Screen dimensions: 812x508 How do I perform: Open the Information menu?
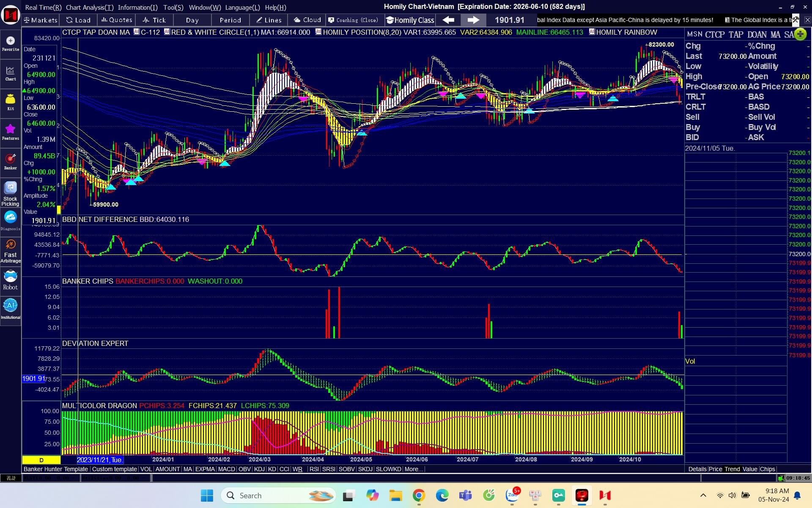pos(137,7)
